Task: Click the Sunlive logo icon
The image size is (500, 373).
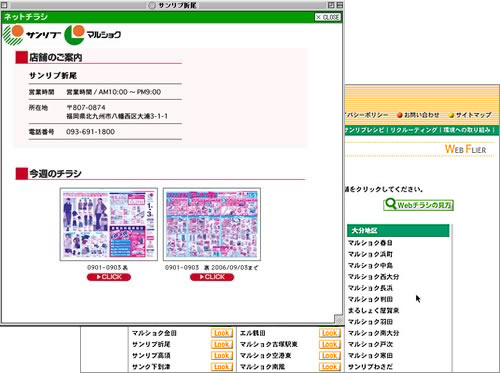Action: click(13, 35)
